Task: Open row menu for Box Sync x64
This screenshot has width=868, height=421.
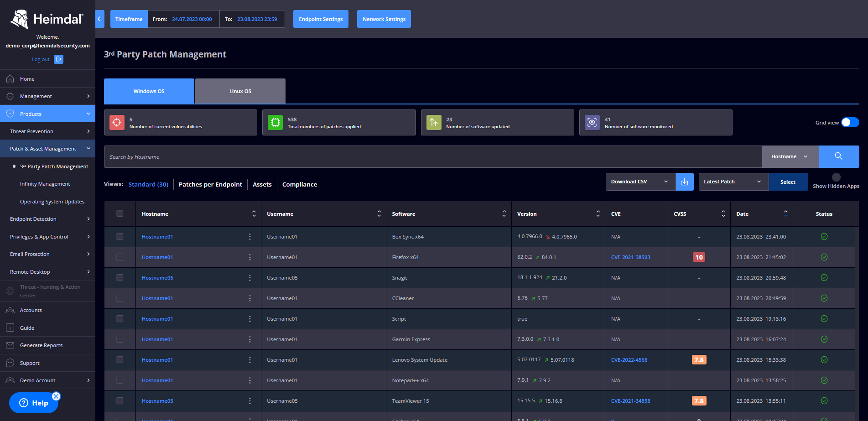Action: pyautogui.click(x=250, y=237)
